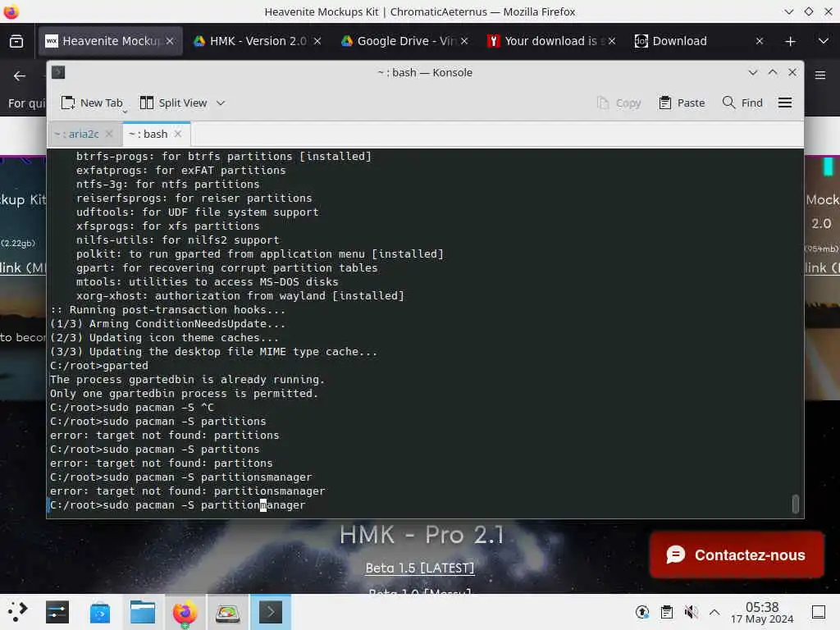Open the clock showing 05:38
Viewport: 840px width, 630px height.
click(x=762, y=612)
